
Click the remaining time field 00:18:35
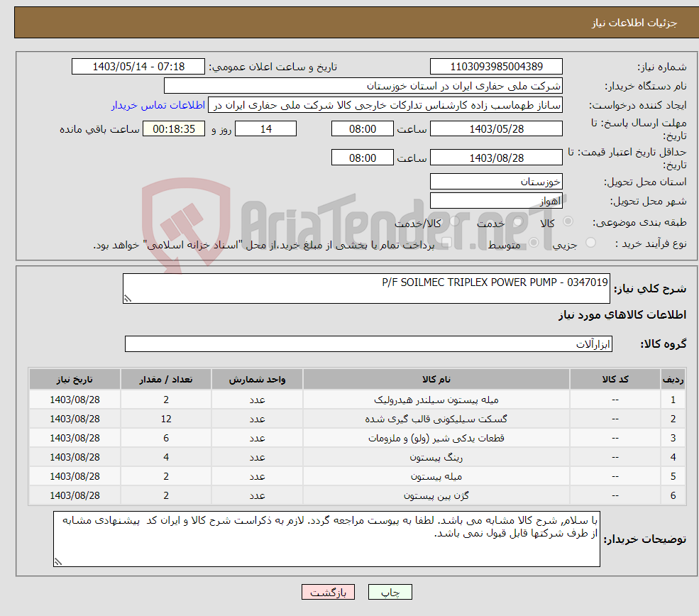(174, 129)
